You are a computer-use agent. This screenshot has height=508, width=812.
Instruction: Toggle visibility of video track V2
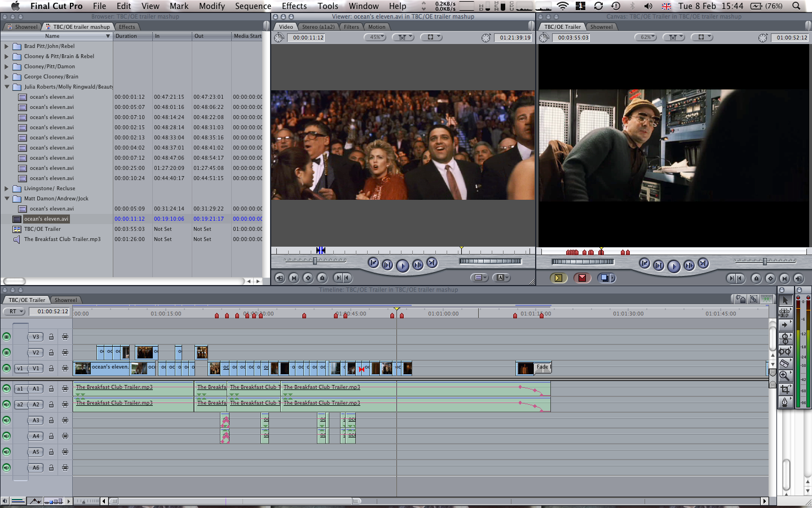(x=6, y=352)
